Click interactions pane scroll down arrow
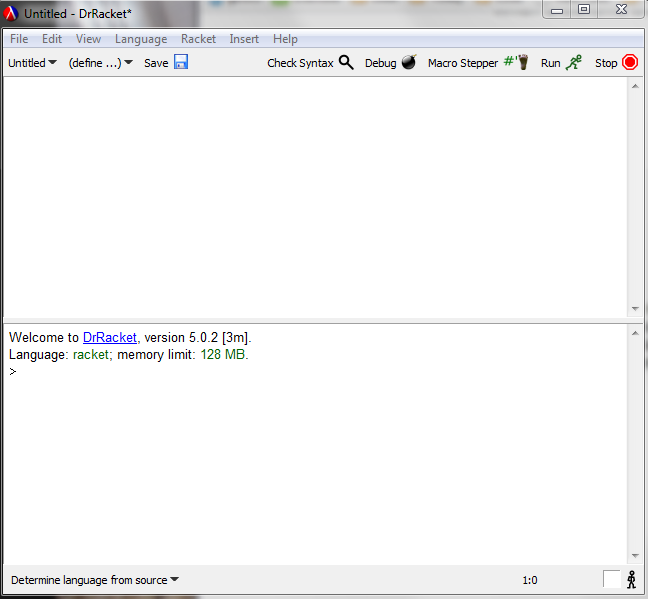648x599 pixels. click(x=635, y=556)
